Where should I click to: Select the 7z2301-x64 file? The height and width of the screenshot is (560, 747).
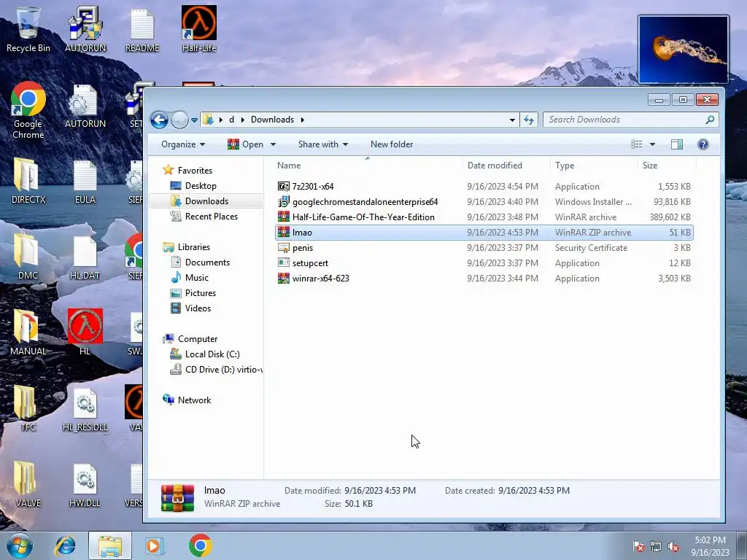click(x=484, y=187)
